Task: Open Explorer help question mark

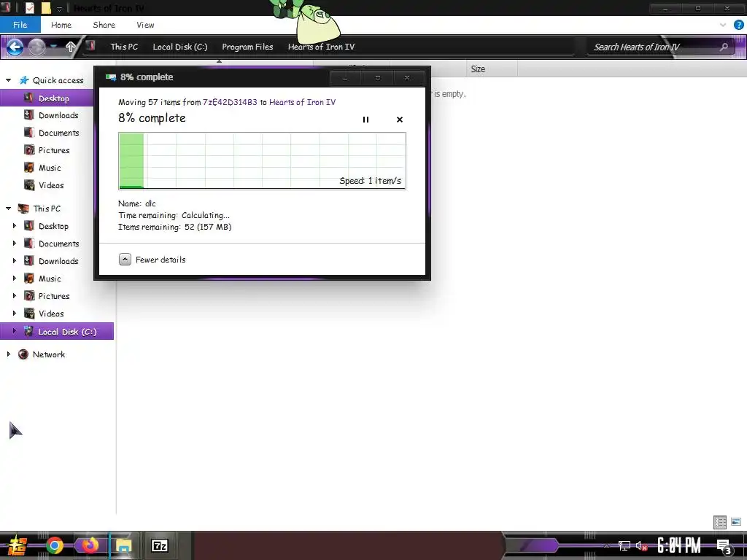Action: click(x=739, y=25)
